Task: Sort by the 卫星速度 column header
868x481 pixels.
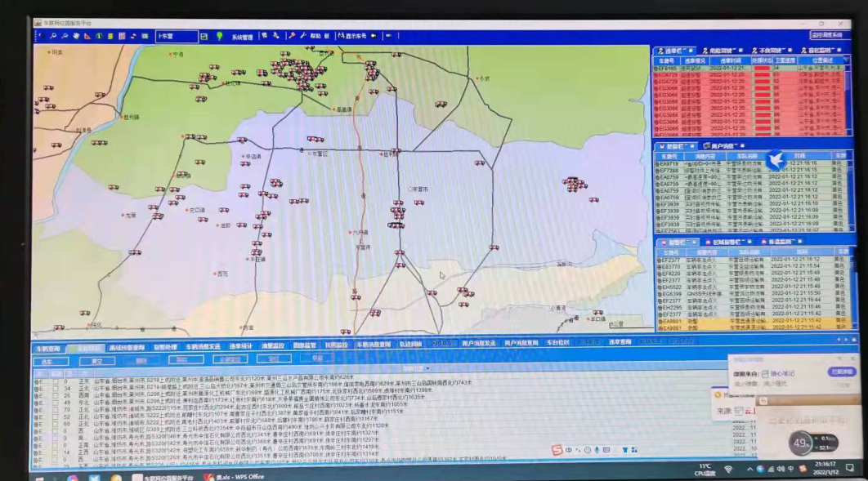Action: 785,60
